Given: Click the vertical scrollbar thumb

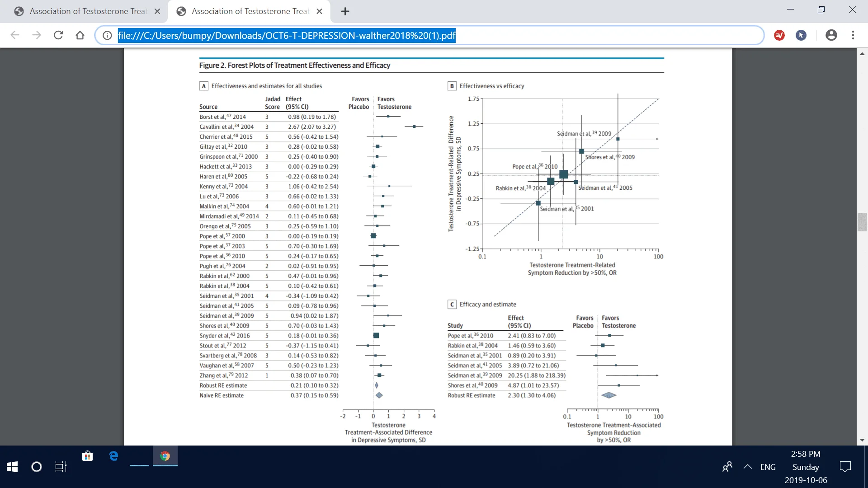Looking at the screenshot, I should click(862, 221).
